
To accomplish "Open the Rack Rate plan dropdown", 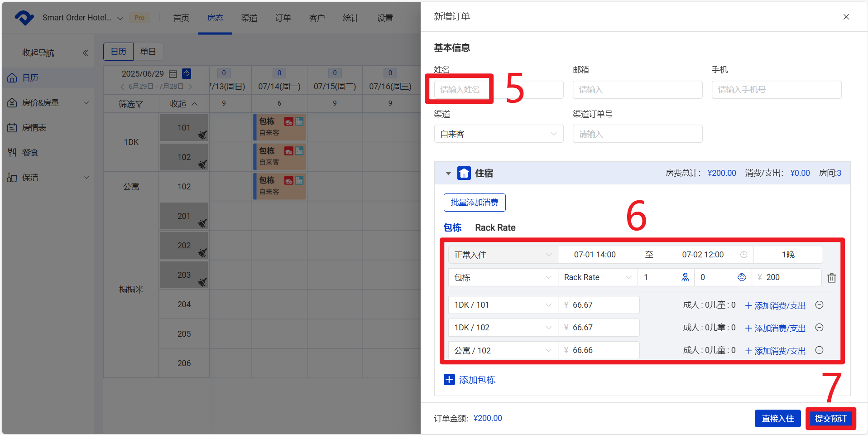I will pos(597,277).
